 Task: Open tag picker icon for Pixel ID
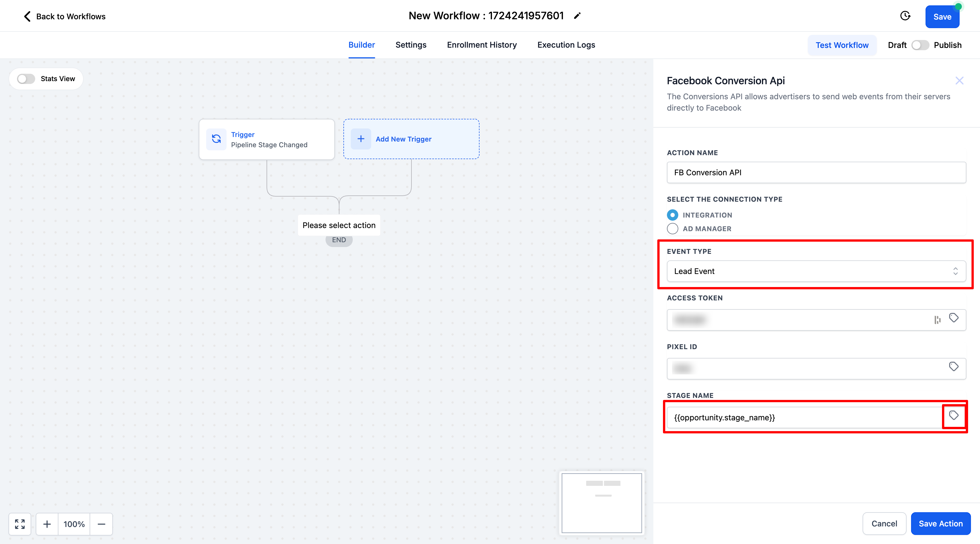tap(953, 367)
